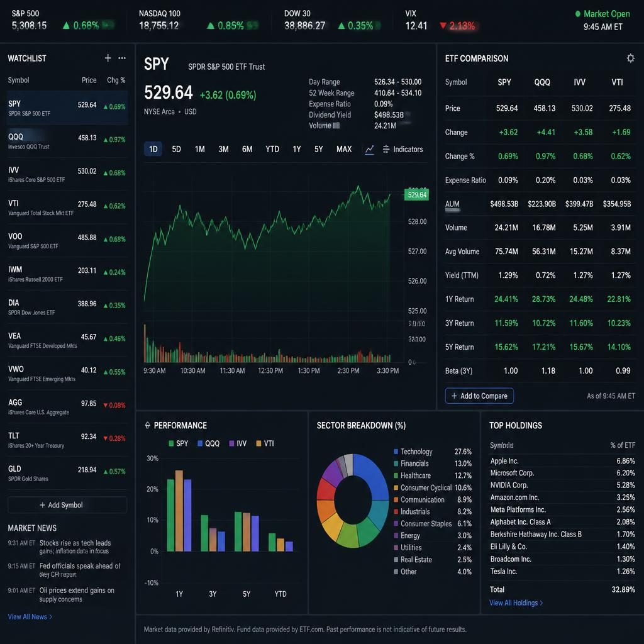Screen dimensions: 644x644
Task: Click the NASDAQ 100 green up arrow
Action: [211, 25]
